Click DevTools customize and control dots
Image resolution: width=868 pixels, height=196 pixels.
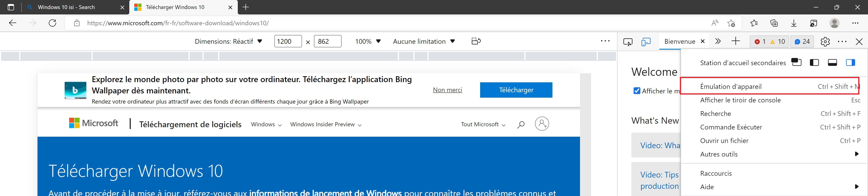842,42
